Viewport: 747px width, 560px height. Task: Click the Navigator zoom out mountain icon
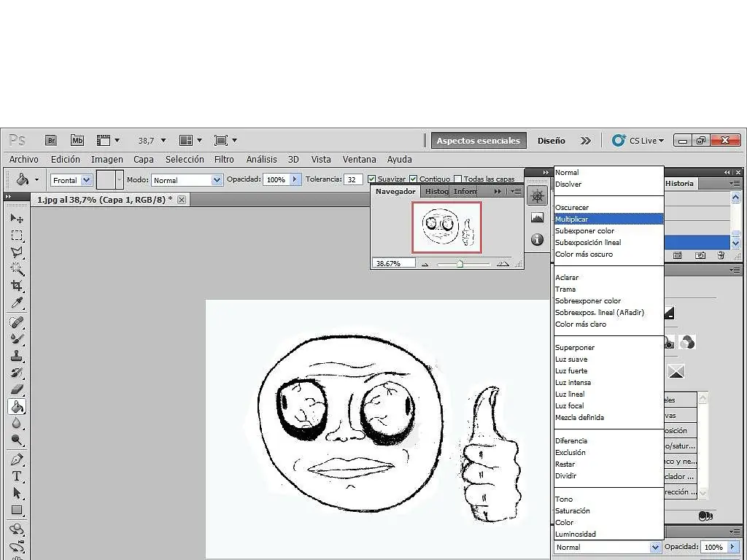425,264
